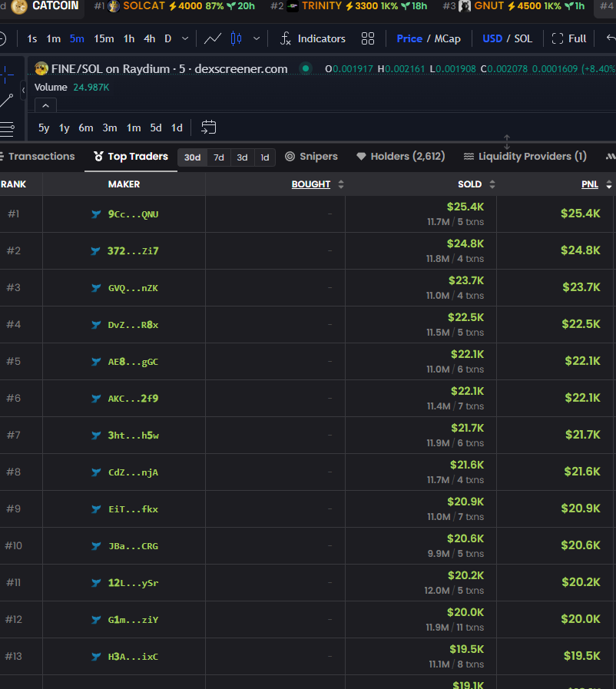Click the PNL column header text
The height and width of the screenshot is (689, 616).
(x=590, y=184)
